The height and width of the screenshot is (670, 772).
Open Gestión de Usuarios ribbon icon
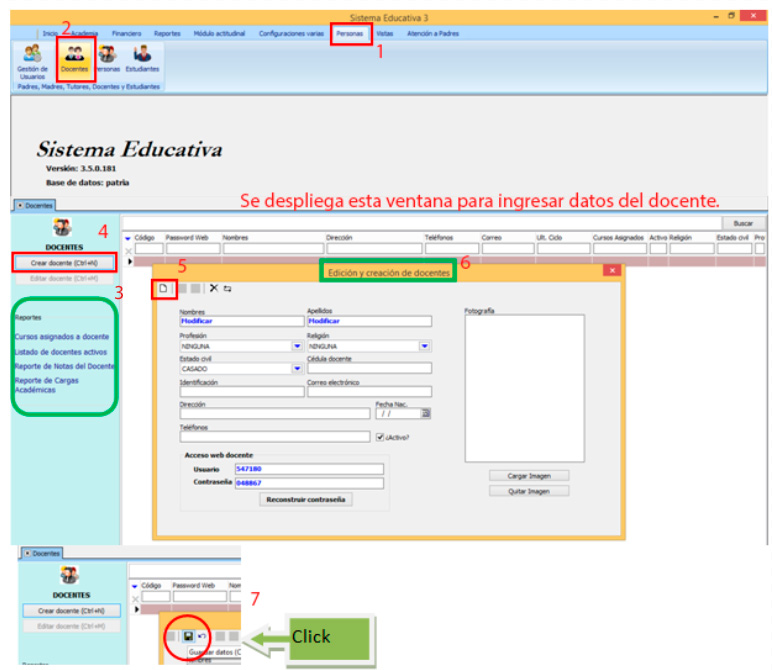tap(32, 58)
